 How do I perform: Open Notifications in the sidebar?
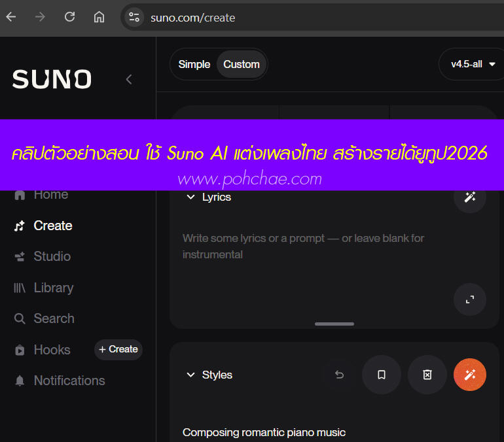(x=69, y=381)
